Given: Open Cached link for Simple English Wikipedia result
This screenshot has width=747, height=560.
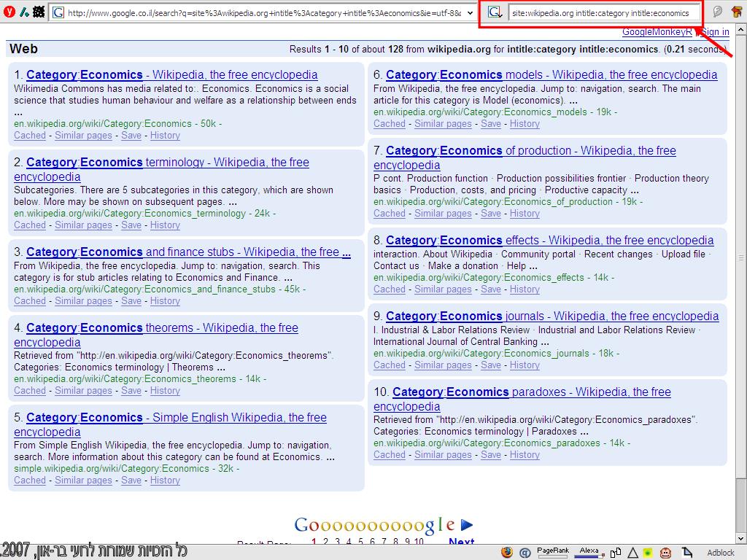Looking at the screenshot, I should pos(30,480).
